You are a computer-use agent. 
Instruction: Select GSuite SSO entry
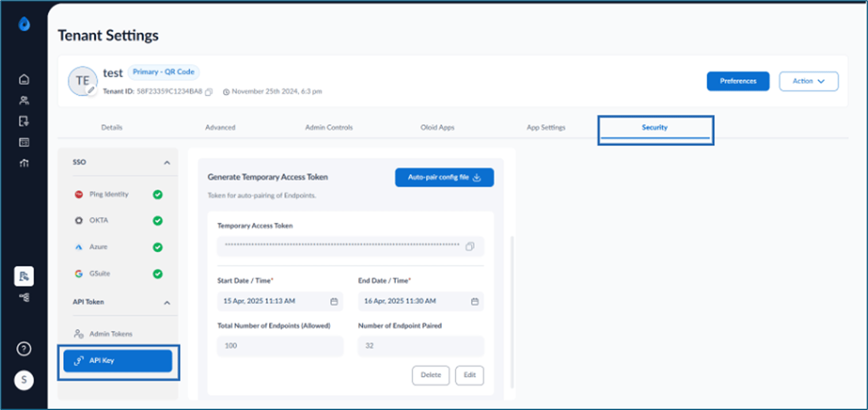pyautogui.click(x=118, y=274)
